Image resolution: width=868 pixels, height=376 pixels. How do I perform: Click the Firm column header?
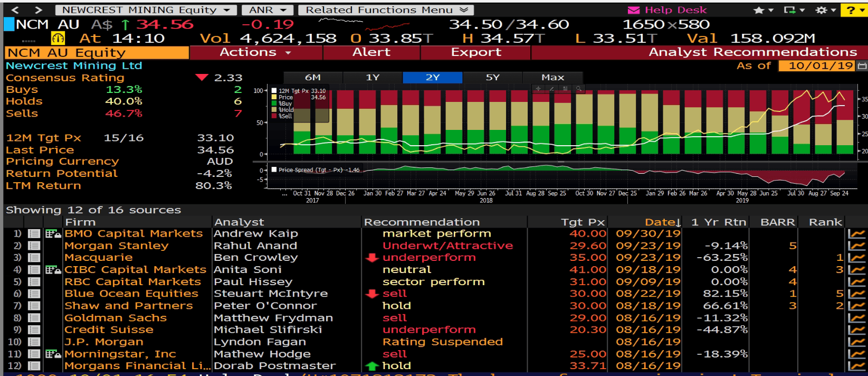[137, 222]
